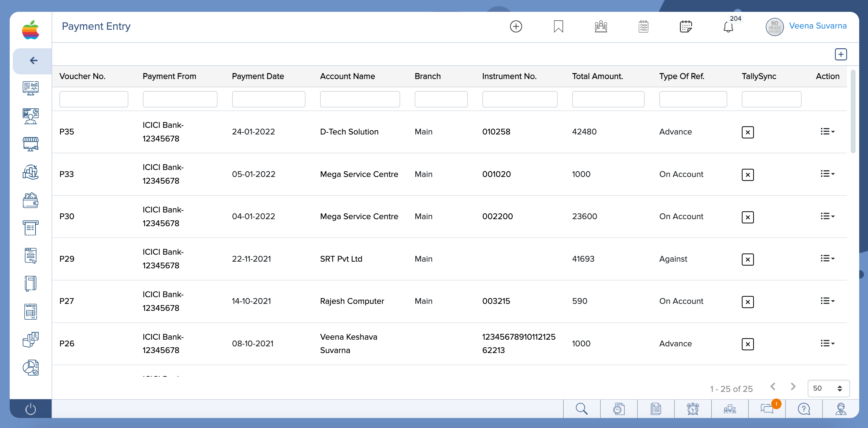Click Branch filter field
Screen dimensions: 868x428
(441, 99)
